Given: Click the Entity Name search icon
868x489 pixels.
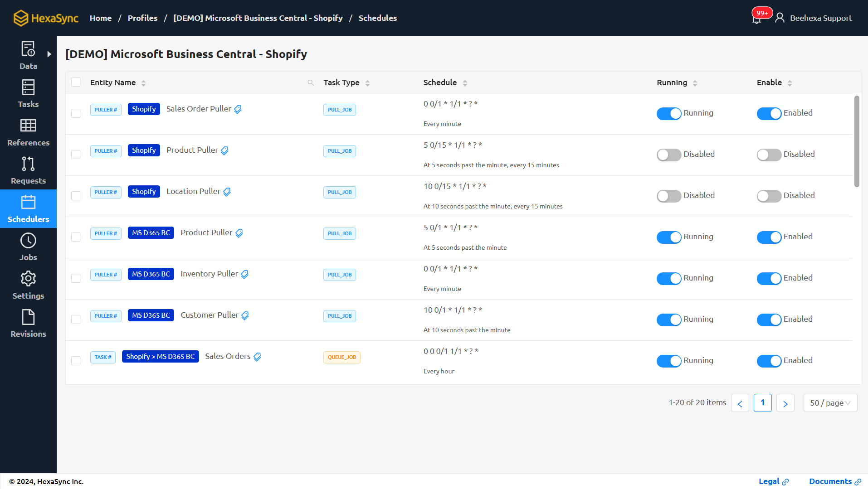Looking at the screenshot, I should click(x=311, y=82).
